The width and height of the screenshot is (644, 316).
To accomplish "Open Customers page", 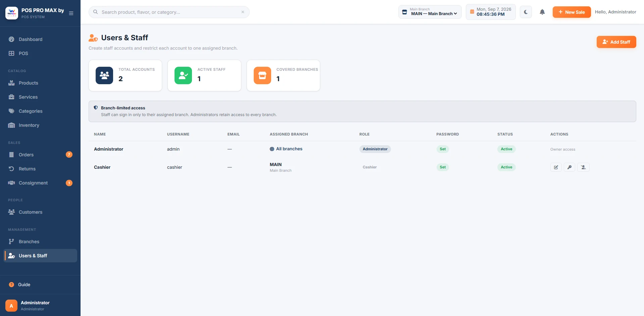I will click(40, 212).
